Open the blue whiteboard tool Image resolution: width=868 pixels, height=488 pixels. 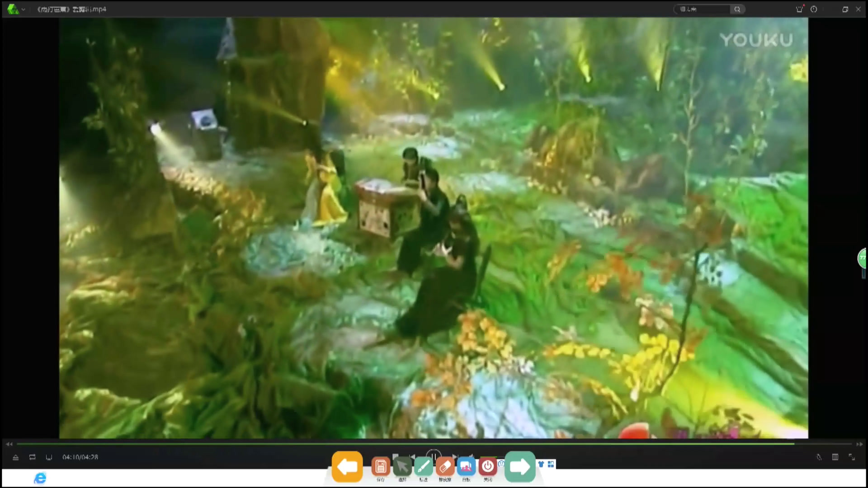(466, 467)
